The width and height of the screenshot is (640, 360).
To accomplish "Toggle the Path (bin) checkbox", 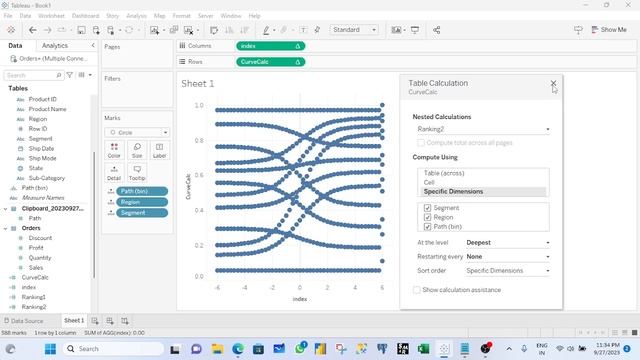I will coord(427,227).
